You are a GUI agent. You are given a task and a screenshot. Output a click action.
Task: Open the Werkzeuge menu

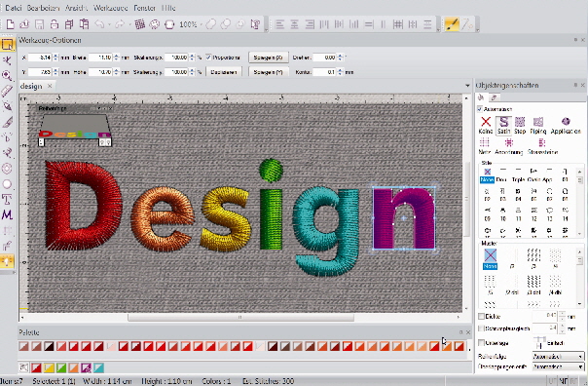point(111,8)
